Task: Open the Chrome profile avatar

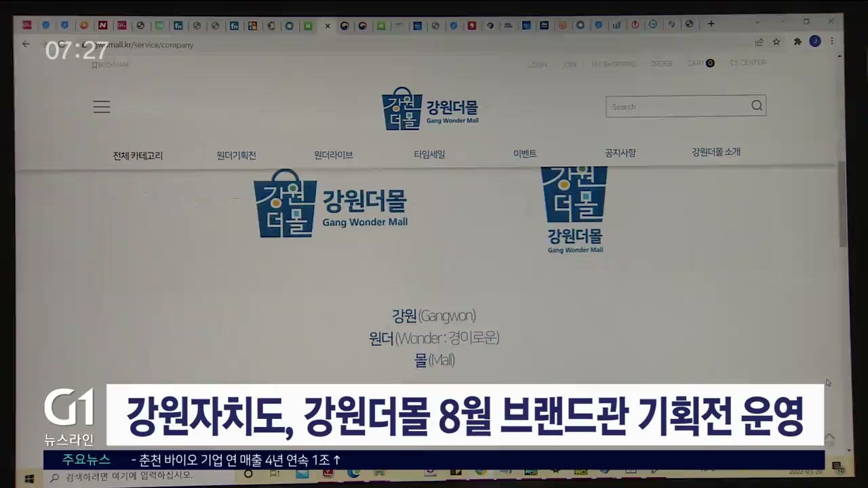Action: [815, 41]
